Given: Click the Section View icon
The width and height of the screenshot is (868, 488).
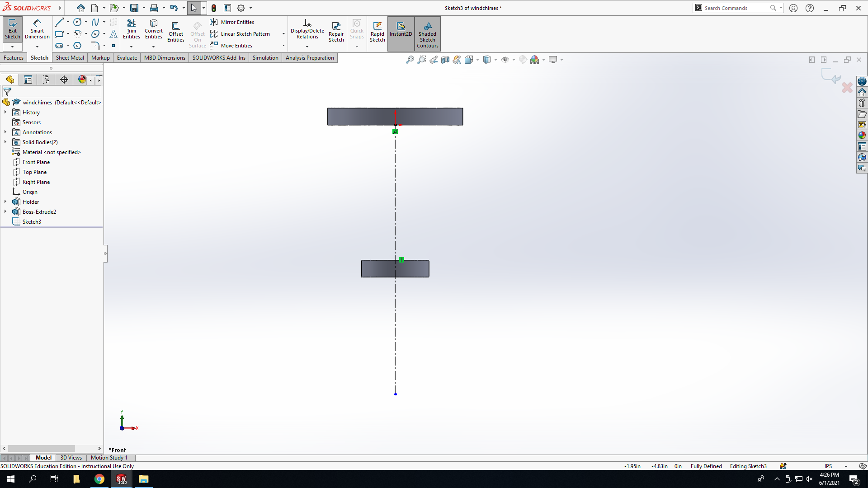Looking at the screenshot, I should [x=445, y=60].
